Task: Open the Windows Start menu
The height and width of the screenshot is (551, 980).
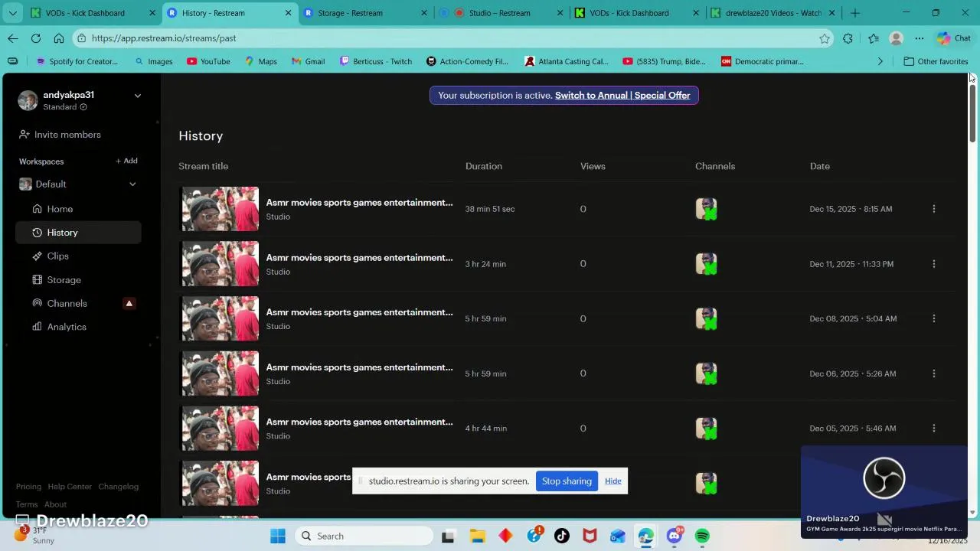Action: coord(277,536)
